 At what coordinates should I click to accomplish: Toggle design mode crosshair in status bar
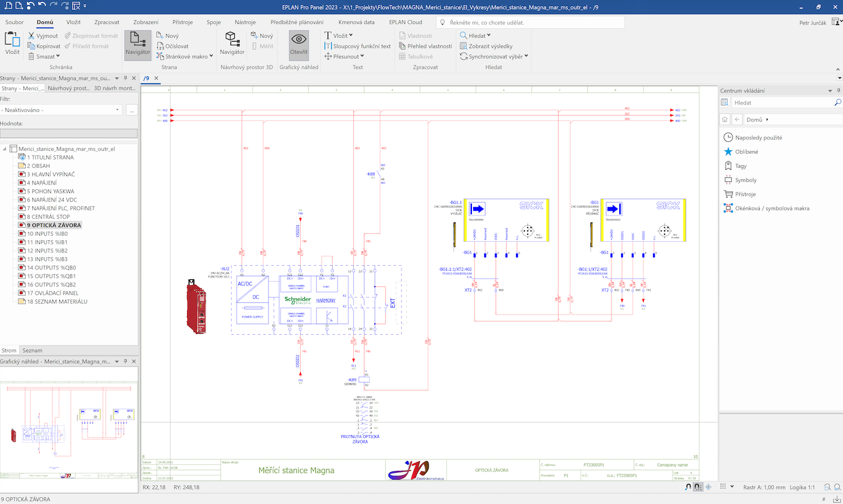tap(709, 487)
